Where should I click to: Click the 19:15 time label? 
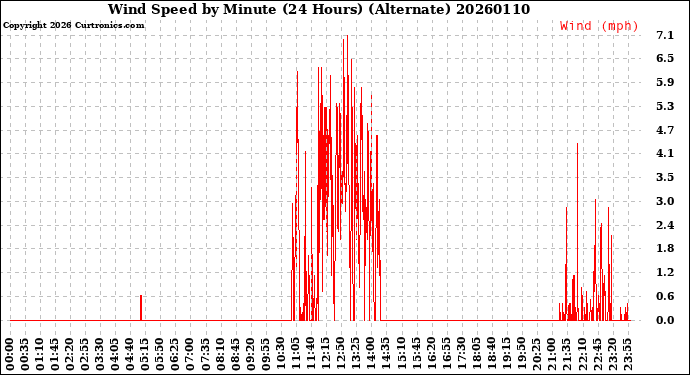[x=506, y=354]
